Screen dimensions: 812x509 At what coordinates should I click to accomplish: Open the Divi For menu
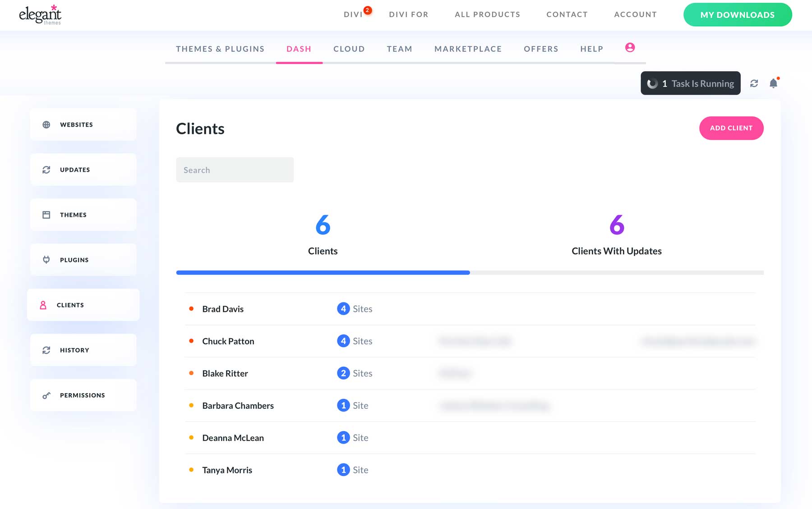point(409,14)
